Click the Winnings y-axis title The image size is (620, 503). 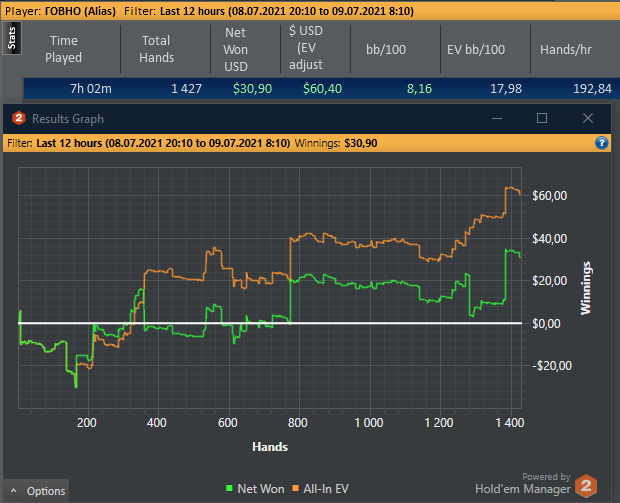coord(586,288)
